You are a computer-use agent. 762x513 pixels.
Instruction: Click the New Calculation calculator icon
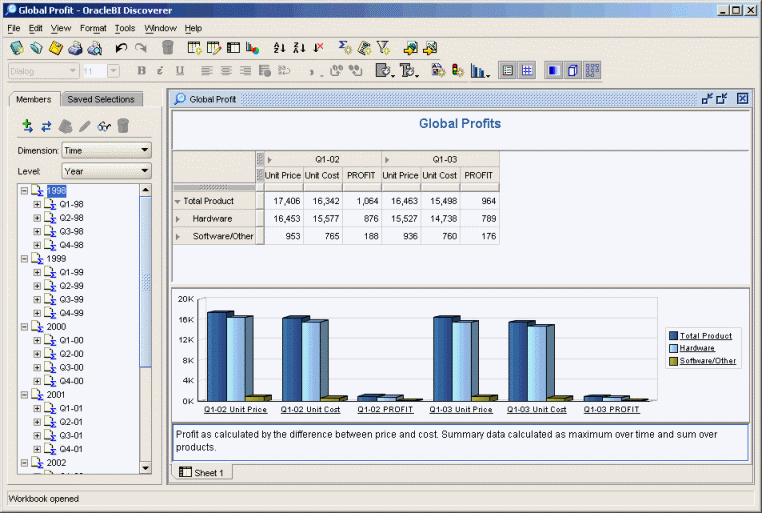(x=364, y=48)
